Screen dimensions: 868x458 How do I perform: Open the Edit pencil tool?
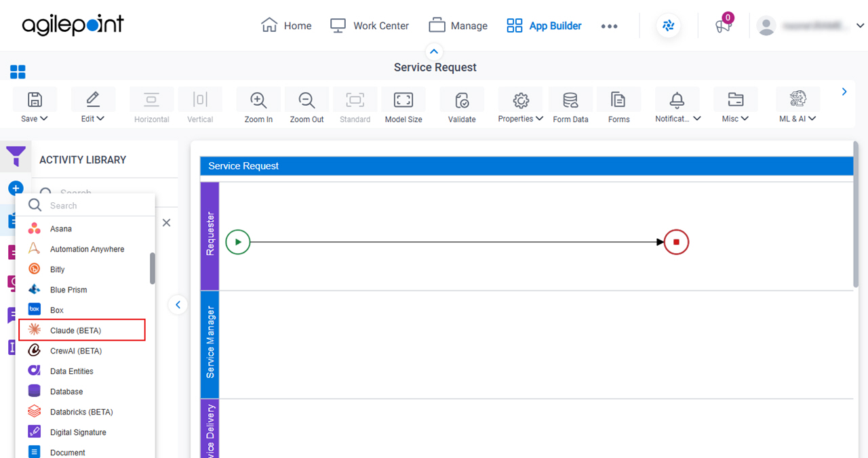click(x=92, y=100)
